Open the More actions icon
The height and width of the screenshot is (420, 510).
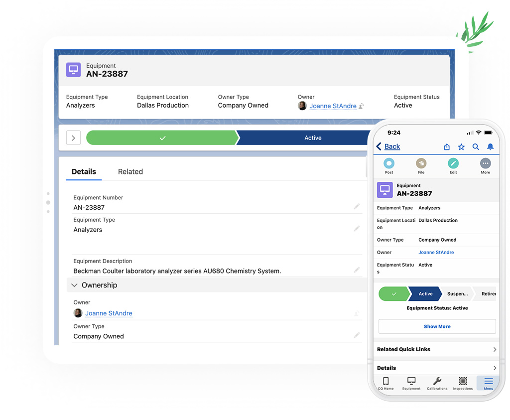[x=485, y=163]
